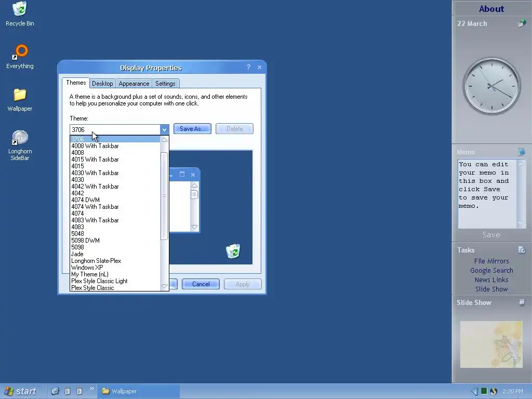The width and height of the screenshot is (532, 399).
Task: Click the sidebar analog clock
Action: (491, 86)
